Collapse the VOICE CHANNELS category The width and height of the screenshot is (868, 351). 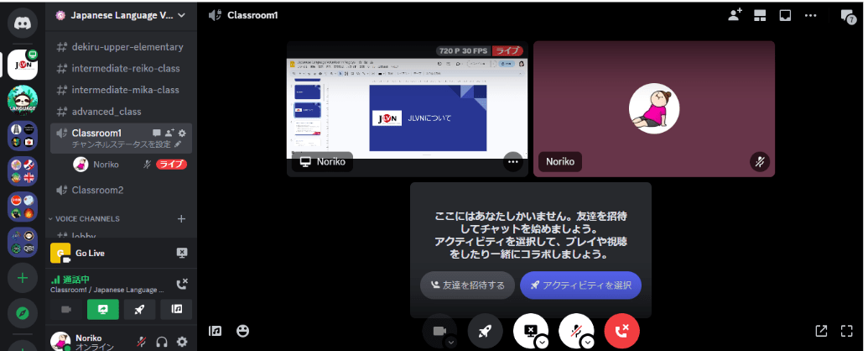[87, 218]
